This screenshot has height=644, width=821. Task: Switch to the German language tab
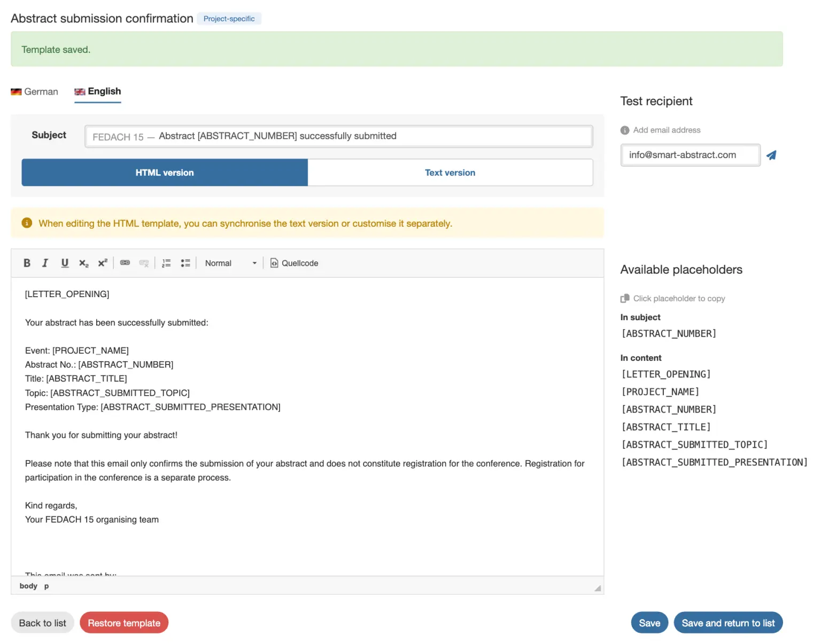pos(34,91)
